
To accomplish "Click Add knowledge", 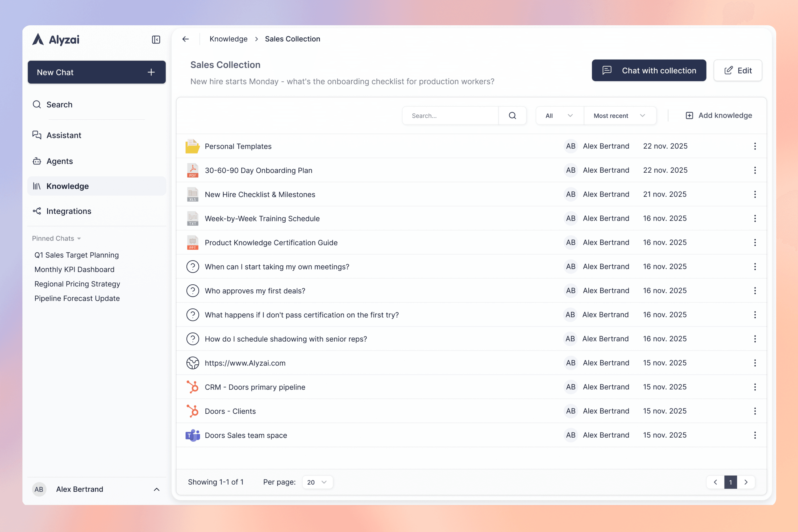I will pos(719,116).
